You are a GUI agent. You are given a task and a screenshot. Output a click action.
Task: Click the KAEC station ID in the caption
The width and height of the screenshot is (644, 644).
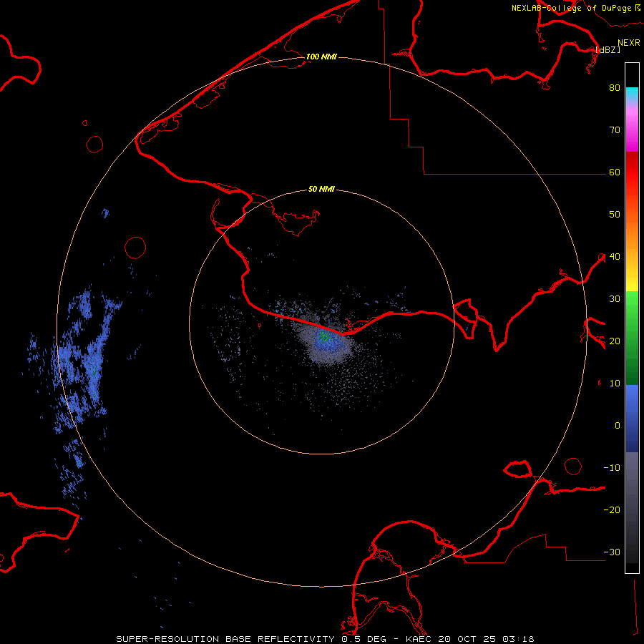[x=419, y=639]
